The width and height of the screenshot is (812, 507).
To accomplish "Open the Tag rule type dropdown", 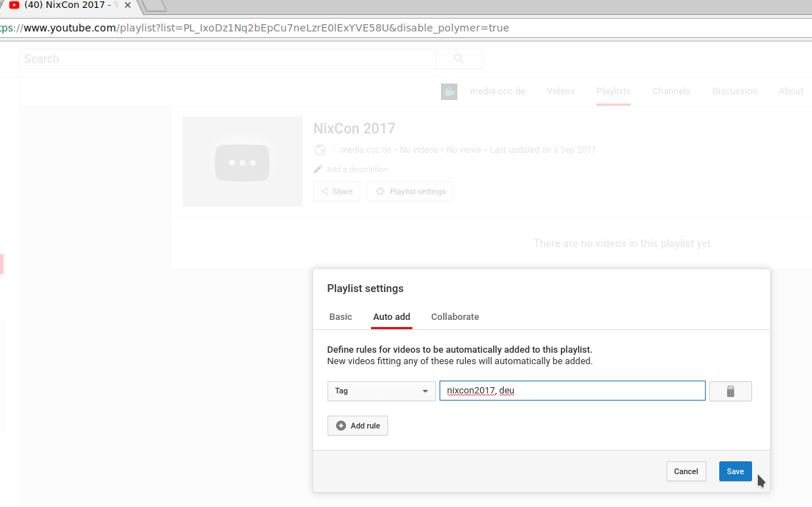I will point(381,391).
